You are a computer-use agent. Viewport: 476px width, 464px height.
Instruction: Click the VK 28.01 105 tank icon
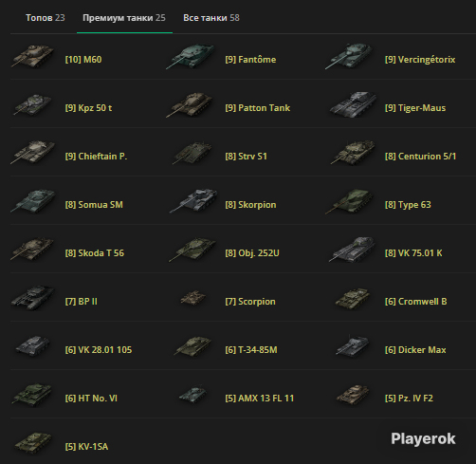(x=32, y=346)
